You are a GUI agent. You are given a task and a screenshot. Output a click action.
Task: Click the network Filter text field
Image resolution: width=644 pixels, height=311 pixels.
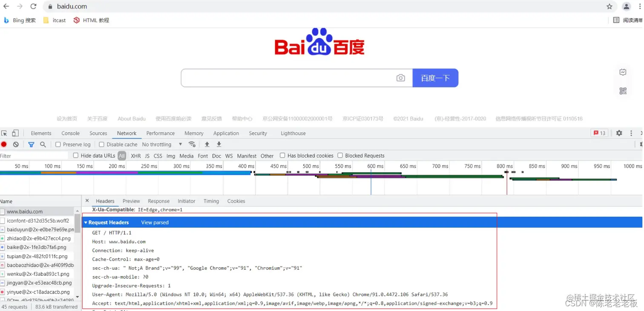34,156
